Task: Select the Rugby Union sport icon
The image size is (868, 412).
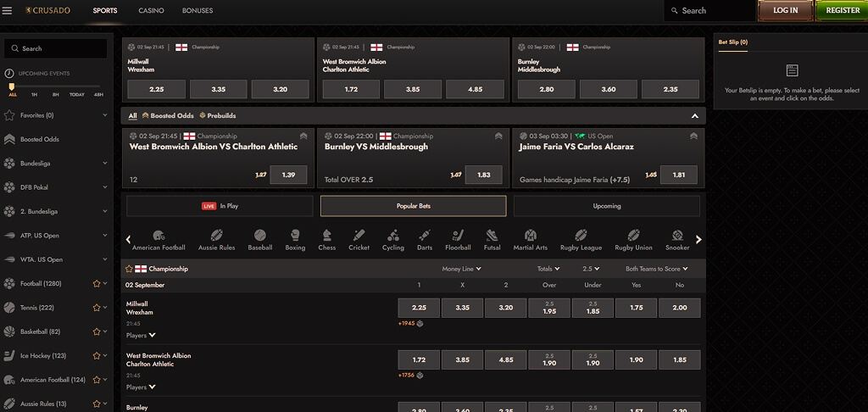Action: pos(633,241)
